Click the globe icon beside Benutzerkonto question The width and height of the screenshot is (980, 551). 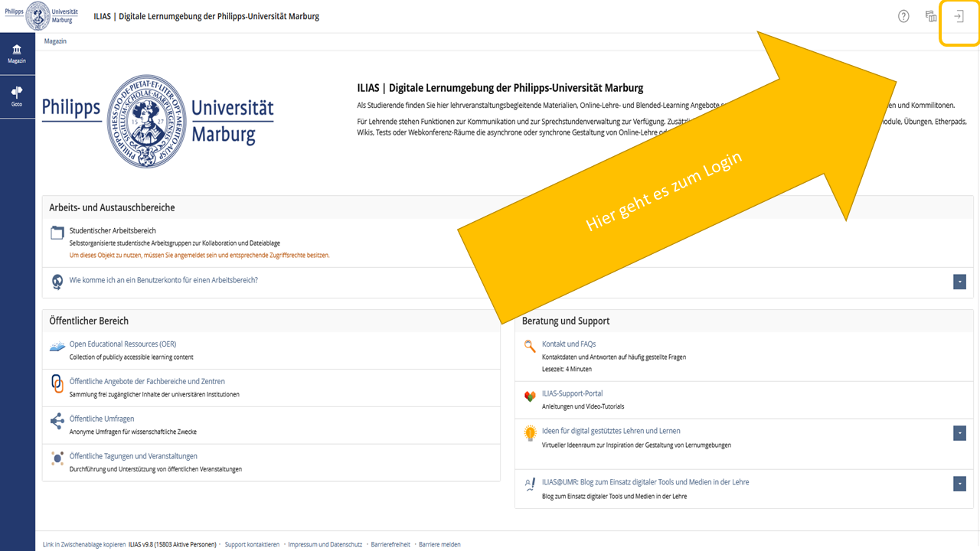click(57, 282)
